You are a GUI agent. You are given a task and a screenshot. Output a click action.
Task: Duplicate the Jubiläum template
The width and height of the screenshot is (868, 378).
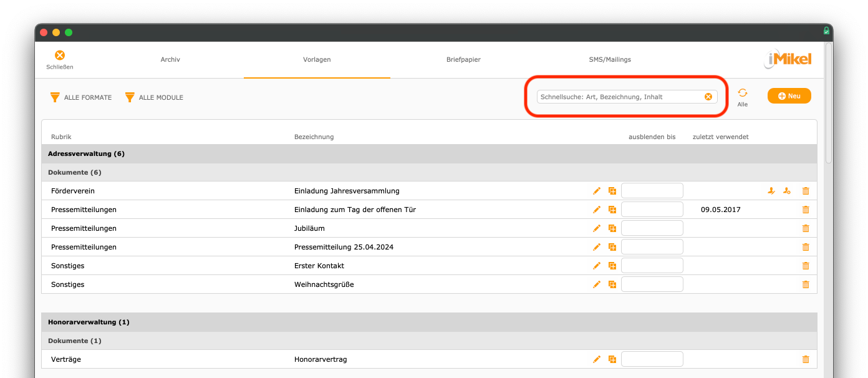(x=612, y=228)
